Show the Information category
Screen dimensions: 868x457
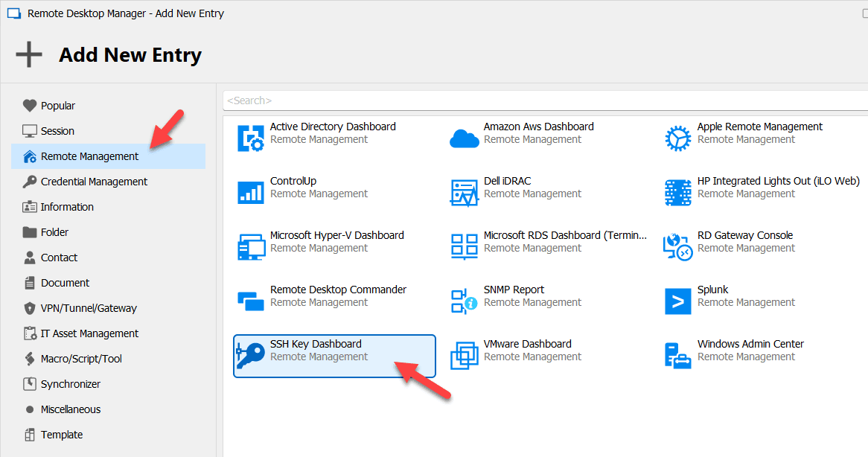[67, 207]
